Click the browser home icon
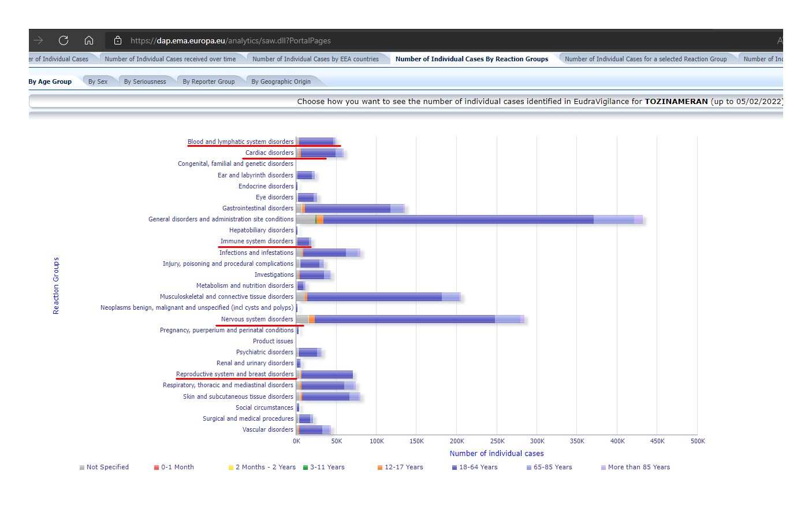Viewport: 812px width, 519px height. [89, 40]
